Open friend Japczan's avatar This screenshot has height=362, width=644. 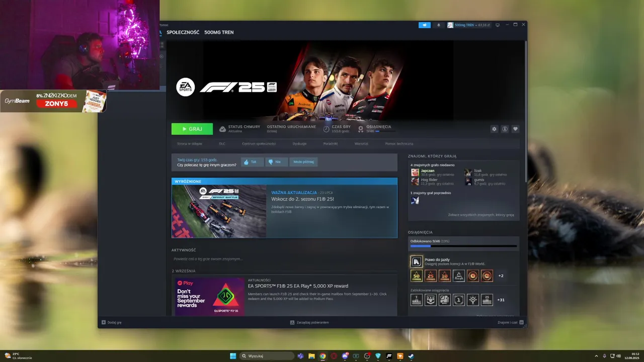pos(415,172)
